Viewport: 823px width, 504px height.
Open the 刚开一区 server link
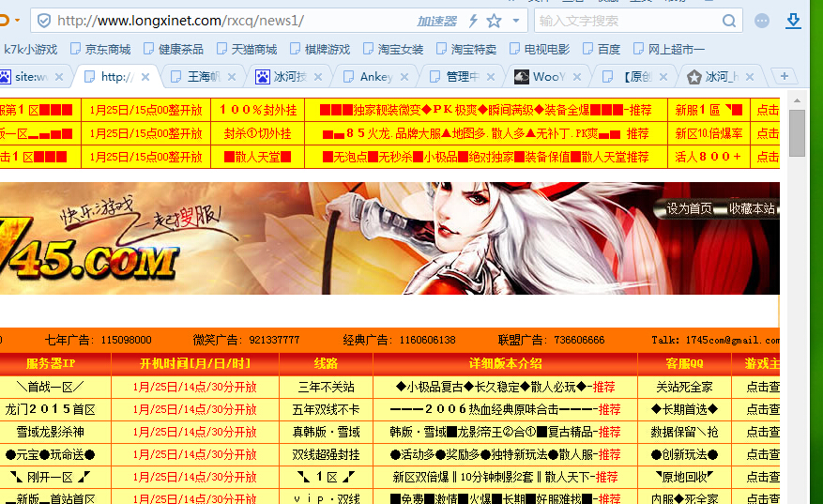[50, 477]
